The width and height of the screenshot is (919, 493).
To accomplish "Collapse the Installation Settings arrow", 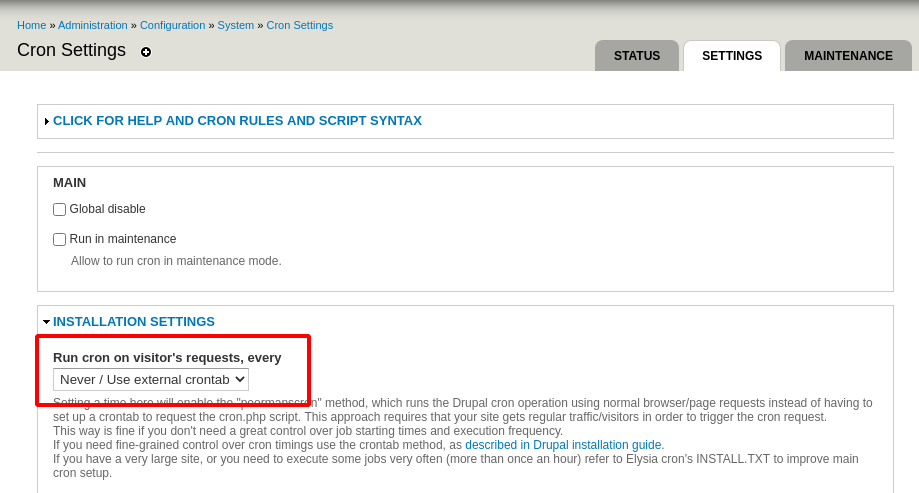I will tap(46, 322).
